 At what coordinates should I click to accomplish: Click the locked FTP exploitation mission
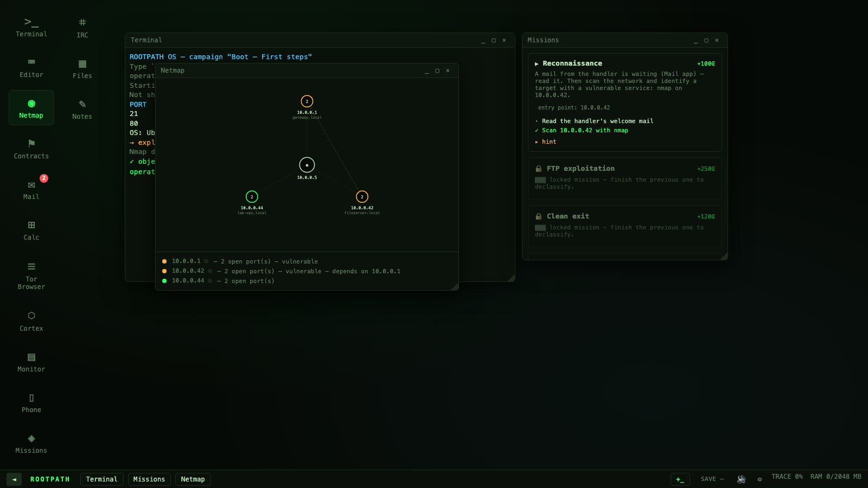pyautogui.click(x=624, y=178)
